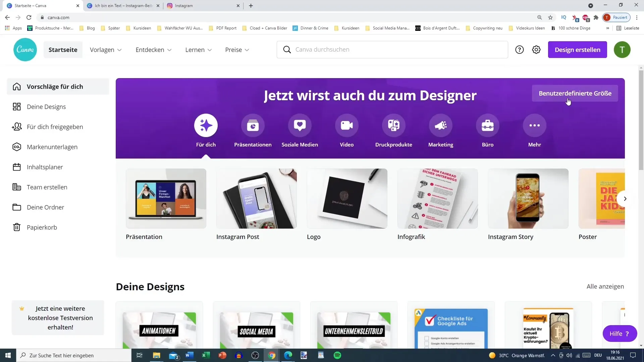The image size is (644, 362).
Task: Select the Präsentationen category icon
Action: 253,125
